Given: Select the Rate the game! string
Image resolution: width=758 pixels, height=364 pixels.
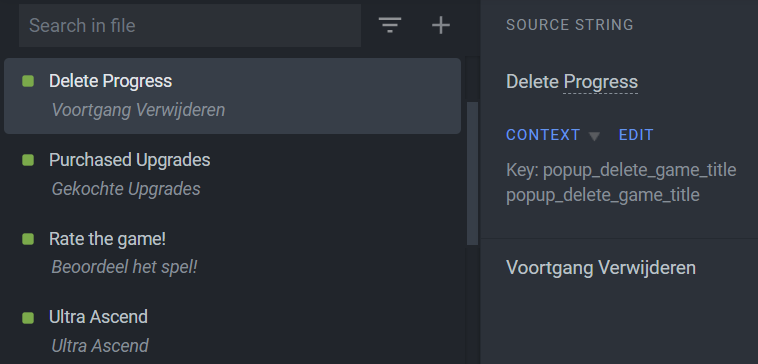Looking at the screenshot, I should tap(233, 253).
